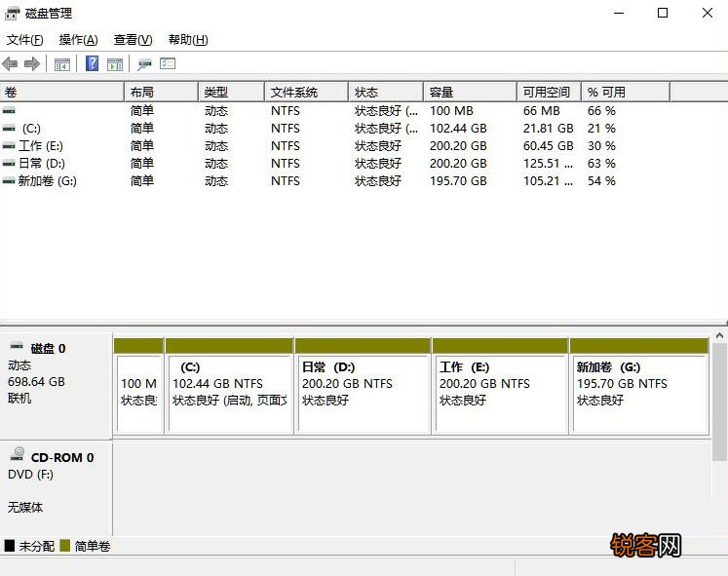Open the Help question-mark toolbar icon
Screen dimensions: 728x576
(x=92, y=63)
